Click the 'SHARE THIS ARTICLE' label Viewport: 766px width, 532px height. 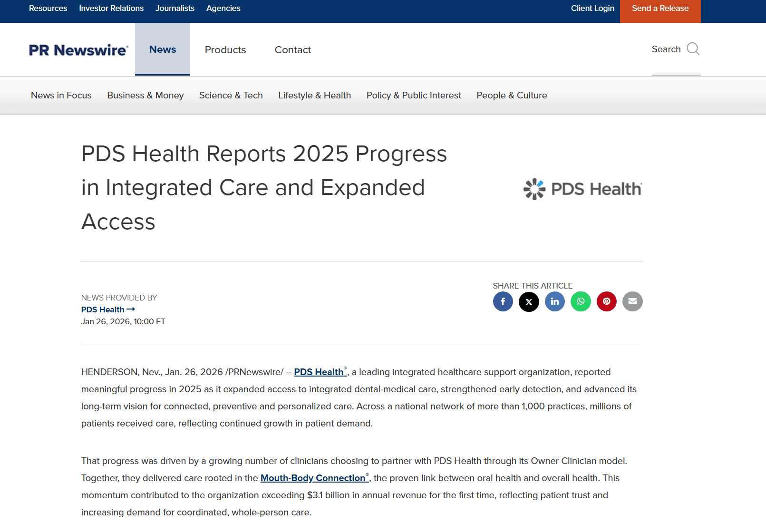(x=533, y=286)
